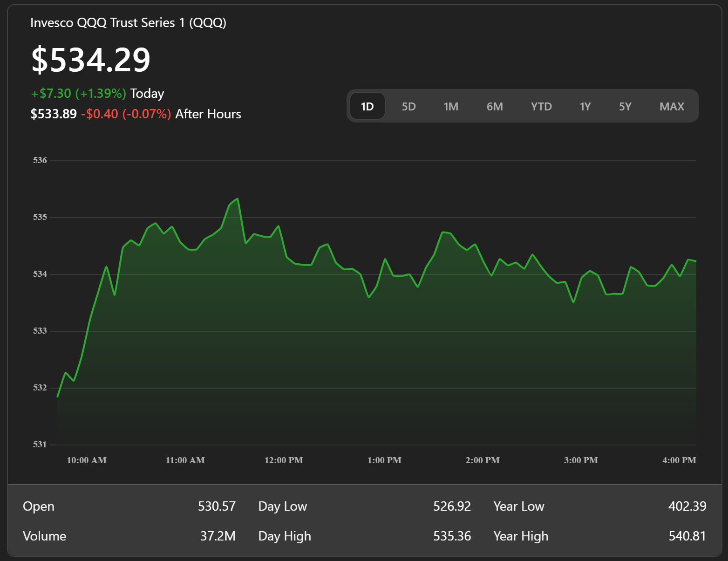The width and height of the screenshot is (728, 561).
Task: Select the YTD range tab
Action: click(541, 106)
